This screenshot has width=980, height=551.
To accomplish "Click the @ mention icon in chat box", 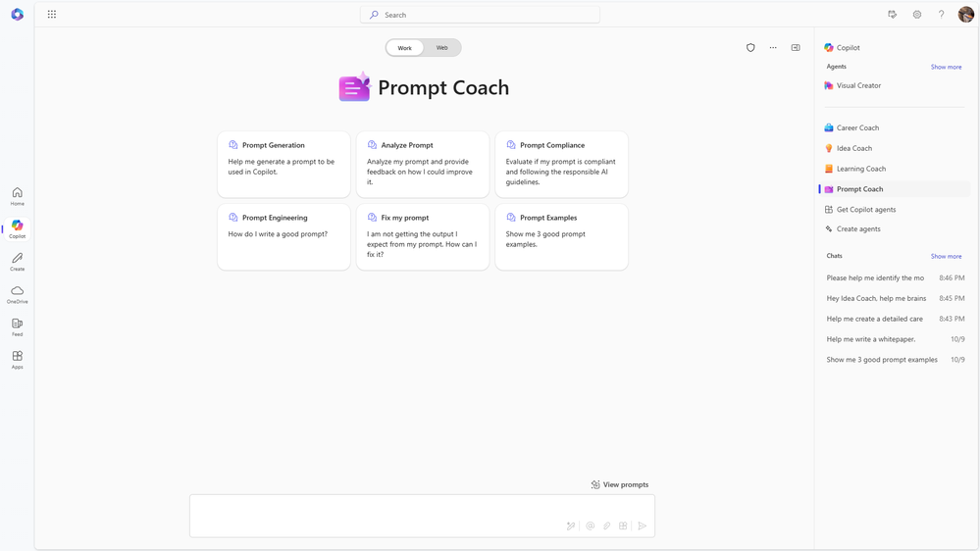I will pyautogui.click(x=590, y=526).
